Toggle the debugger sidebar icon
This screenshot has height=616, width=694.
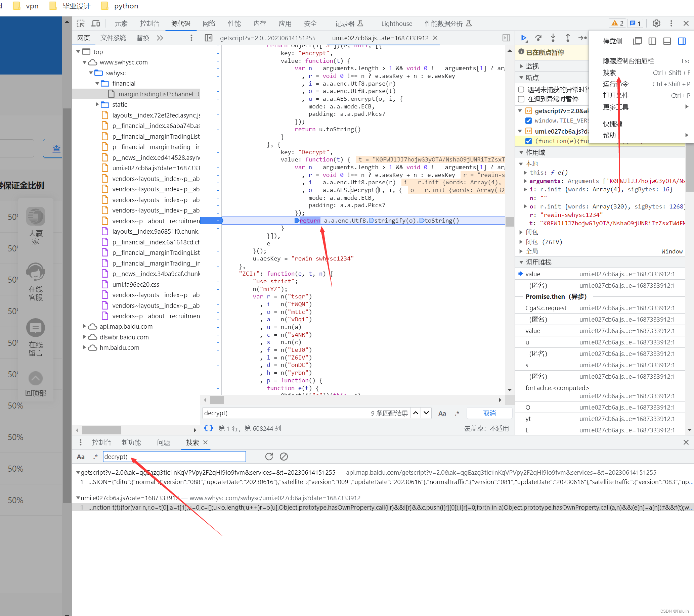[506, 38]
